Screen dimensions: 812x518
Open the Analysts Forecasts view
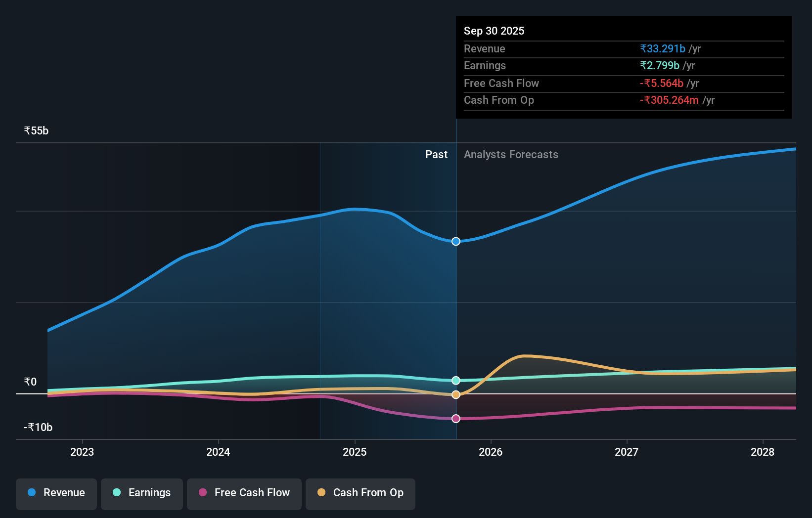[x=511, y=154]
